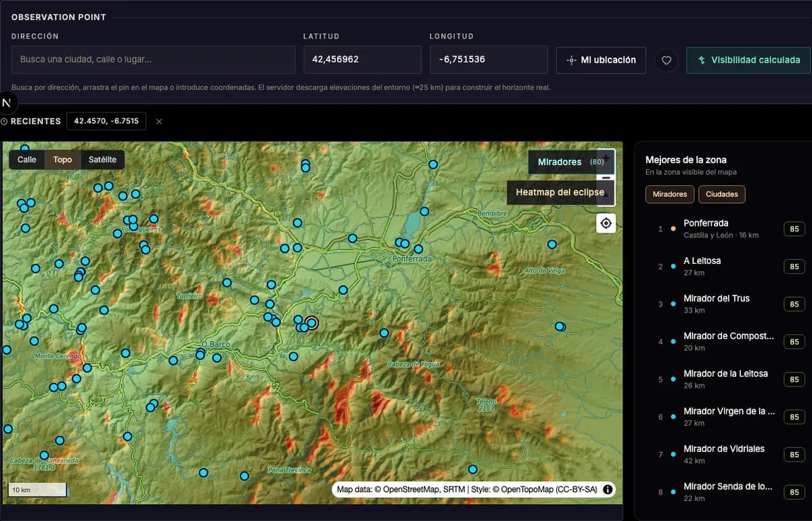
Task: Click the map locate-me crosshair icon
Action: pos(606,223)
